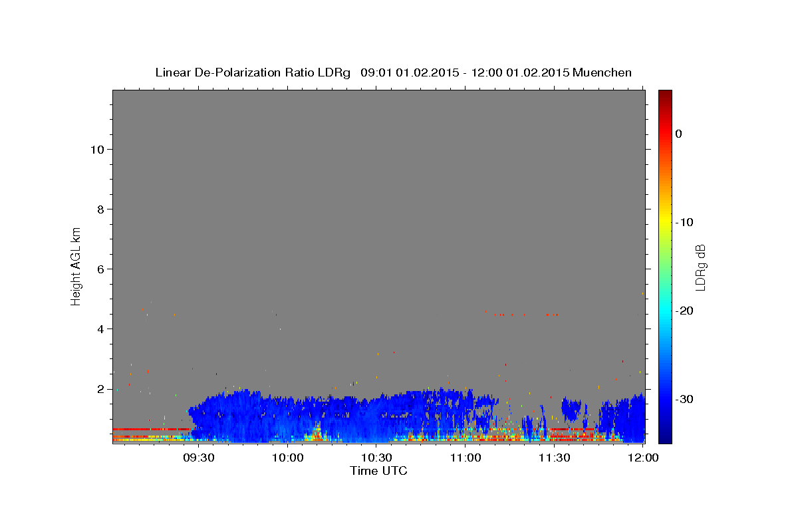
Task: Click the red dotted echoes at 4.5 km near 11:15
Action: tap(525, 315)
